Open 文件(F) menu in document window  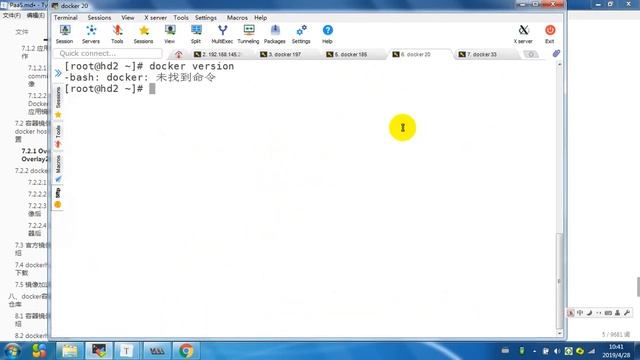coord(12,16)
